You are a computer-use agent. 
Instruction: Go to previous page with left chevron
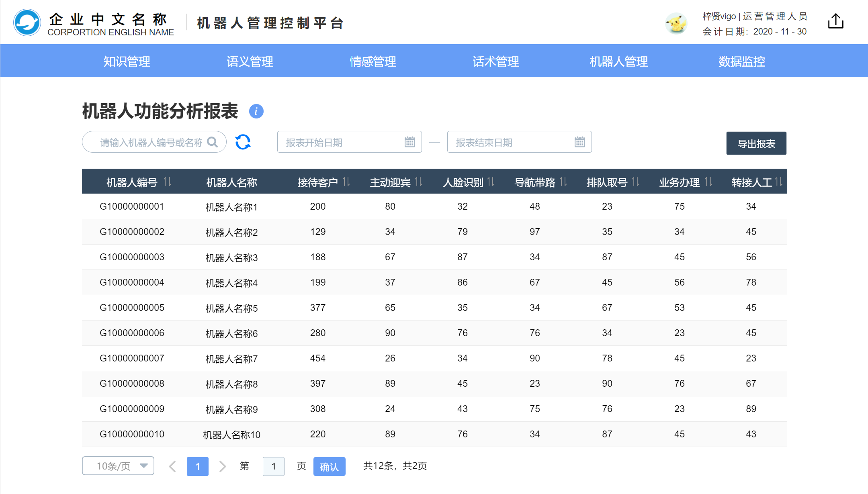(172, 466)
